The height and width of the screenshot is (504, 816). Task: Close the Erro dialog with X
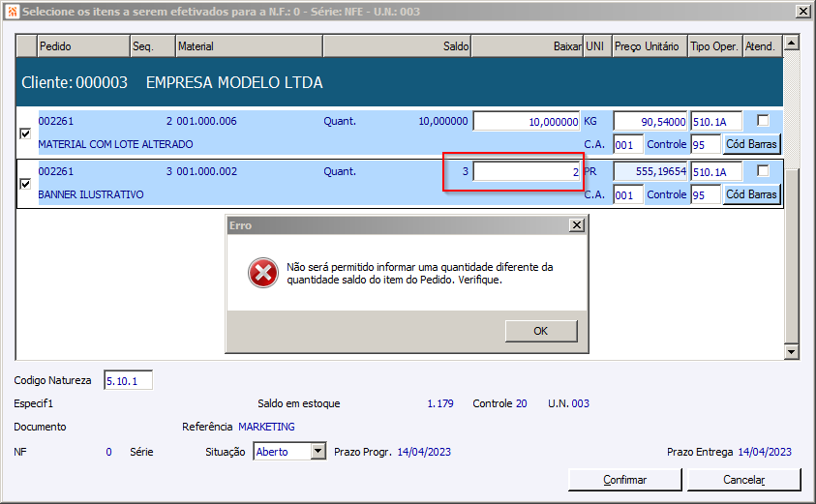click(x=577, y=225)
